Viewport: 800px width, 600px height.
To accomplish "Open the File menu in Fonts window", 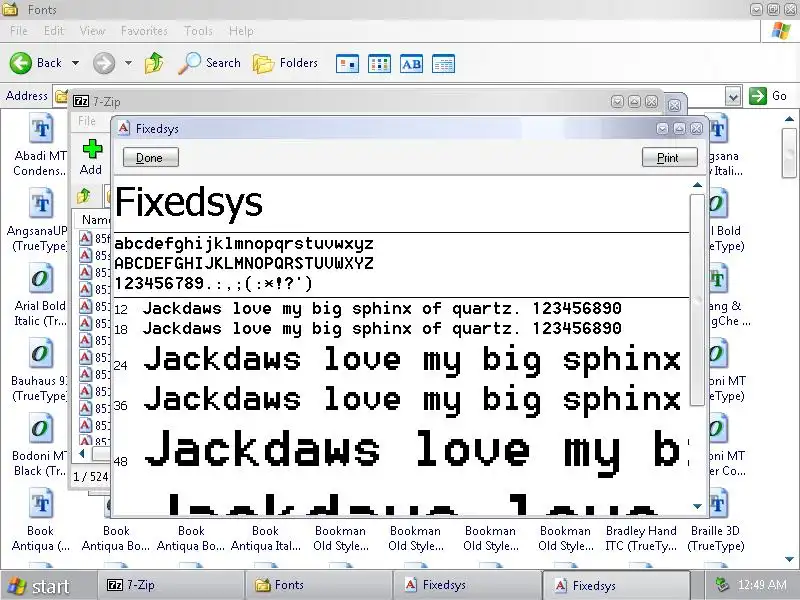I will (19, 31).
